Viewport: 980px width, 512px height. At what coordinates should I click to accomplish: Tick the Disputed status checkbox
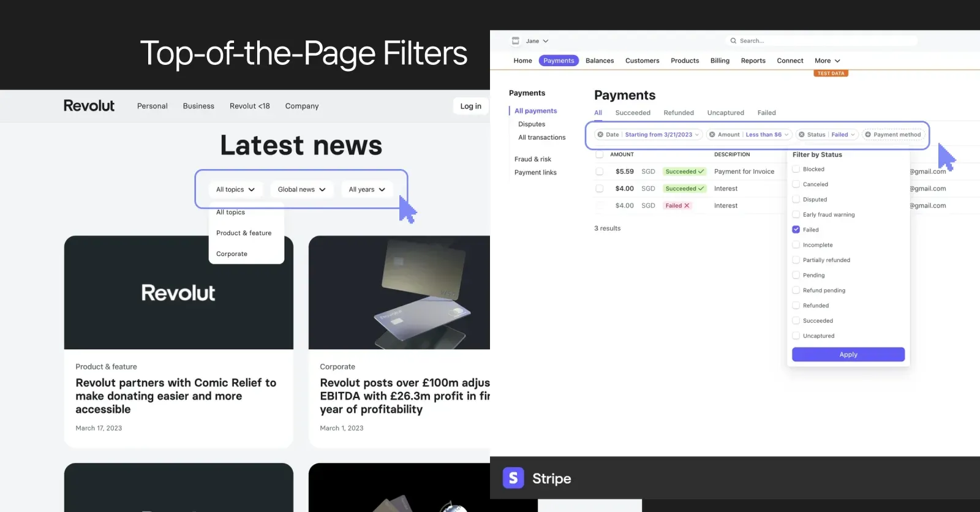point(796,200)
